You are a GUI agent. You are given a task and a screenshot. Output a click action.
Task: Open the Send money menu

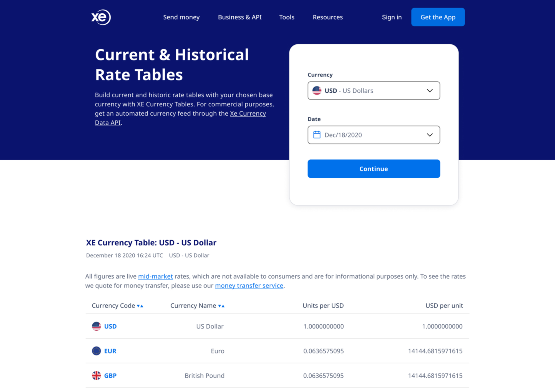click(x=181, y=17)
